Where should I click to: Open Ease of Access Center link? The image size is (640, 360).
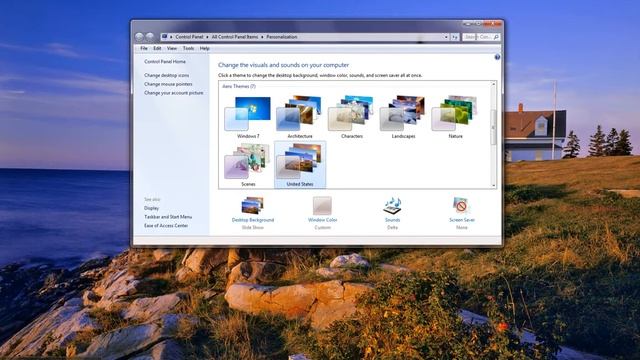pyautogui.click(x=166, y=226)
